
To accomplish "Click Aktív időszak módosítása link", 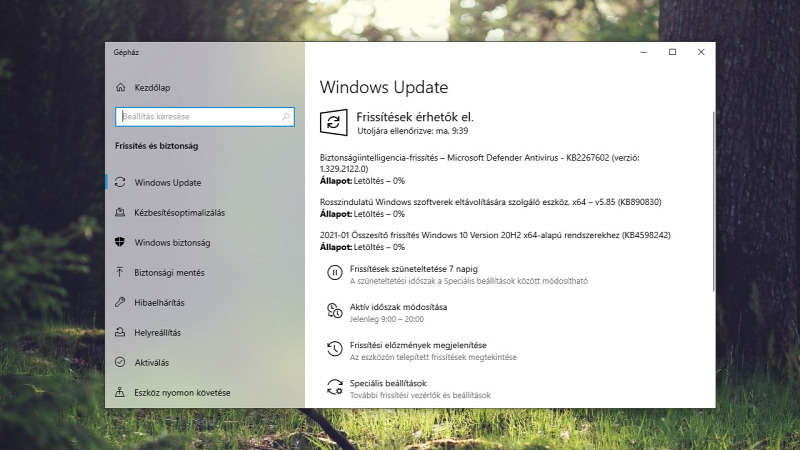I will point(398,307).
